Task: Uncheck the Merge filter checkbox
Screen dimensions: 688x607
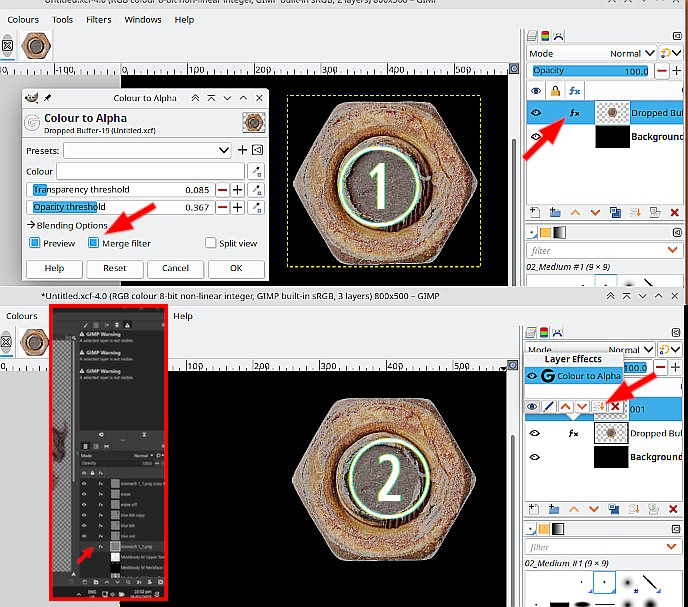Action: pos(94,243)
